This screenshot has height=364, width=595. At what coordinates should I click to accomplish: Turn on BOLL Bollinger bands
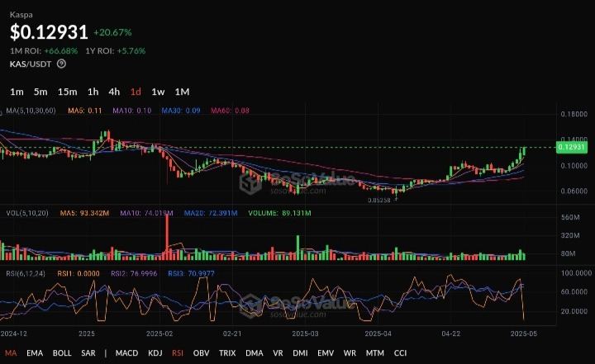point(62,353)
